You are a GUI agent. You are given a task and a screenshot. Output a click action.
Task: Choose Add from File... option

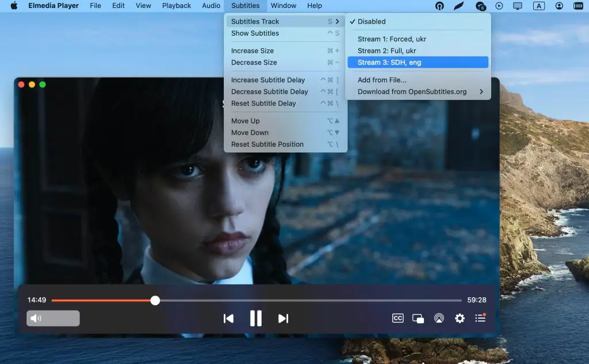point(418,80)
